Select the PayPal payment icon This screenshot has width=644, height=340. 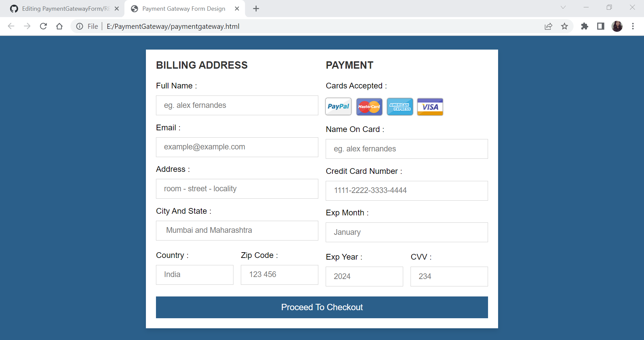[x=338, y=107]
